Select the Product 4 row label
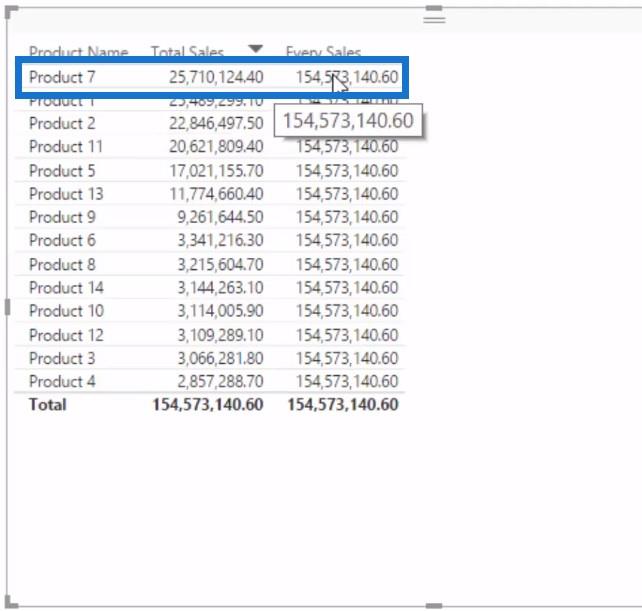 [62, 382]
